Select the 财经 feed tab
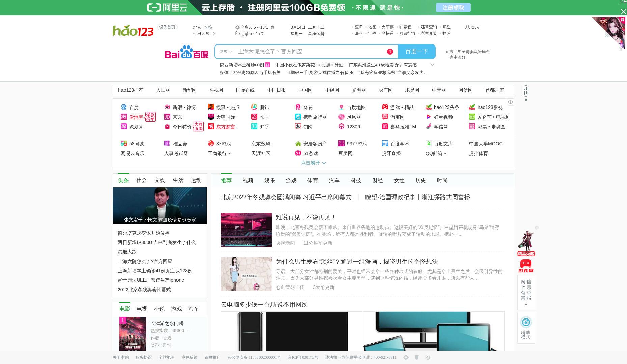The image size is (627, 364). (378, 181)
